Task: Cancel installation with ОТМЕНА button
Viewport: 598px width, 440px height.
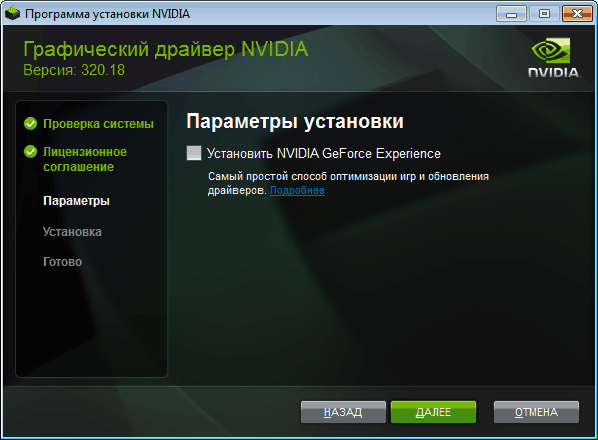Action: coord(536,412)
